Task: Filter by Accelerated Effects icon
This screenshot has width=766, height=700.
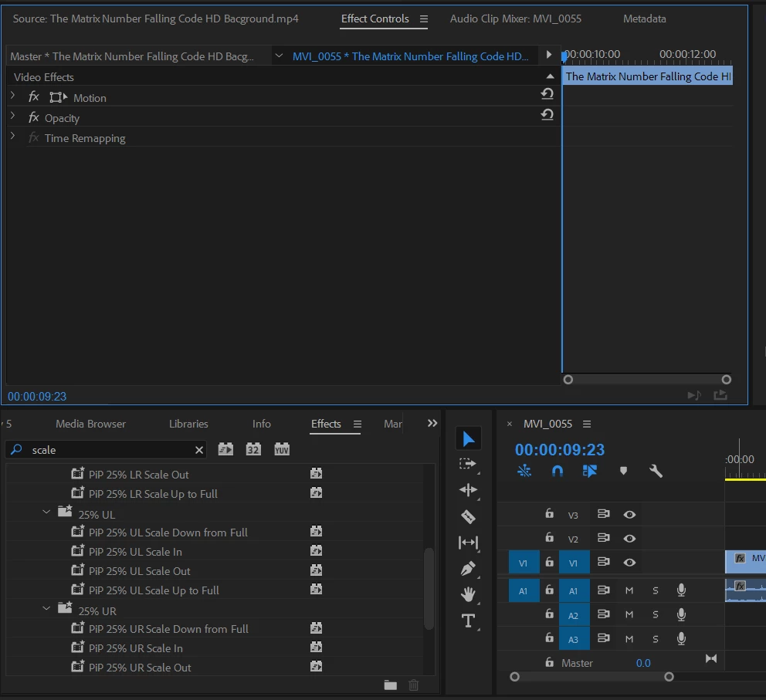Action: pyautogui.click(x=225, y=449)
